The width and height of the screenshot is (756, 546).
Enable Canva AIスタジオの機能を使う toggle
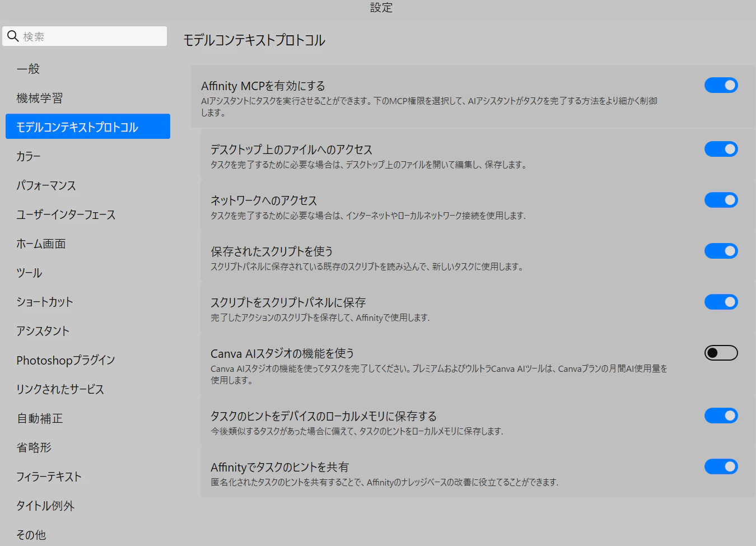721,353
